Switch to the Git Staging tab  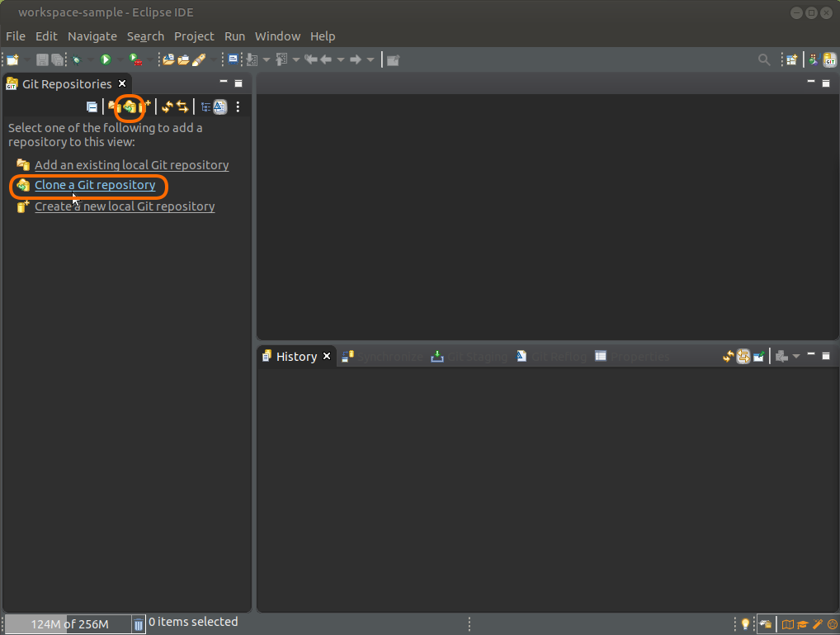469,357
